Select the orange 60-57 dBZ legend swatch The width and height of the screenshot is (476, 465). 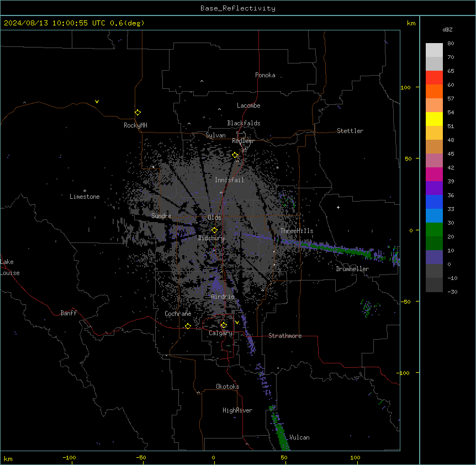coord(434,91)
